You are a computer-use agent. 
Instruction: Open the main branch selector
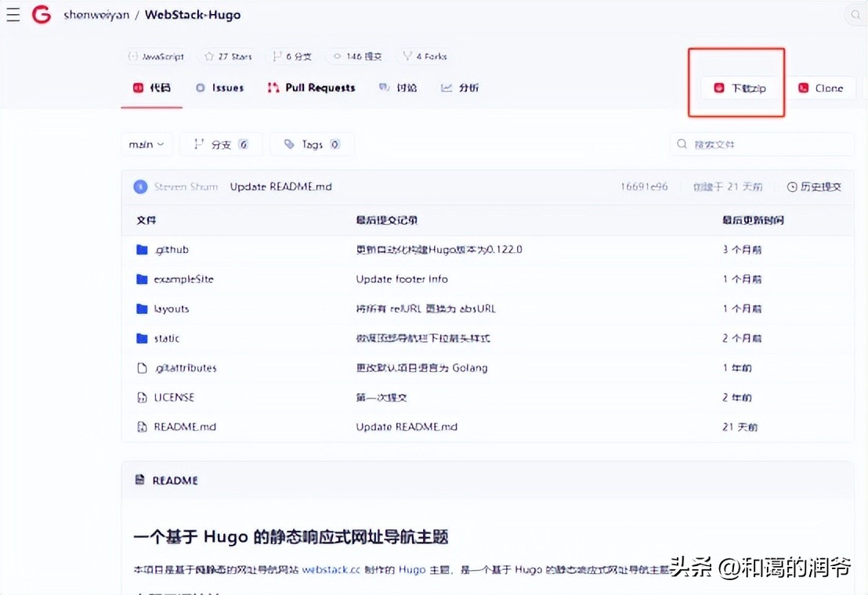point(146,143)
